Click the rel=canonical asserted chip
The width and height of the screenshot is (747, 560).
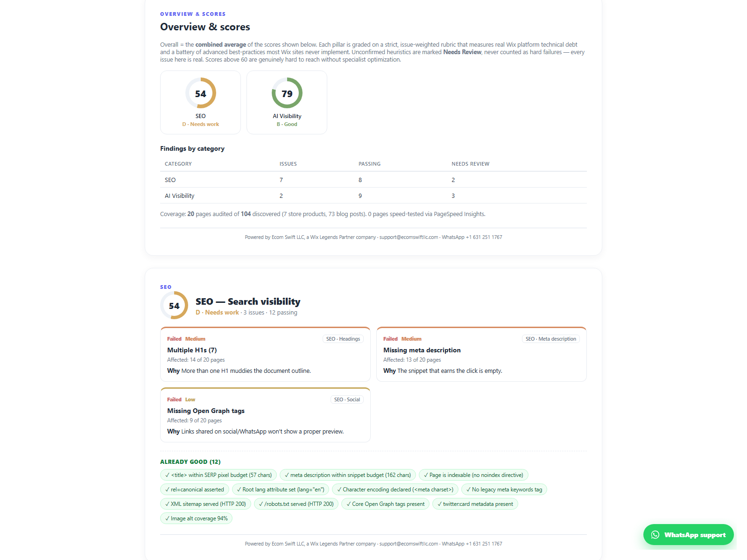pyautogui.click(x=194, y=490)
